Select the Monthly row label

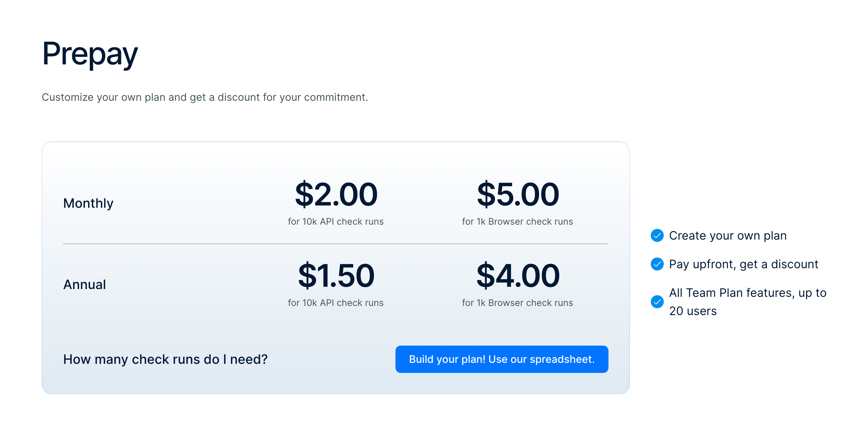tap(88, 203)
